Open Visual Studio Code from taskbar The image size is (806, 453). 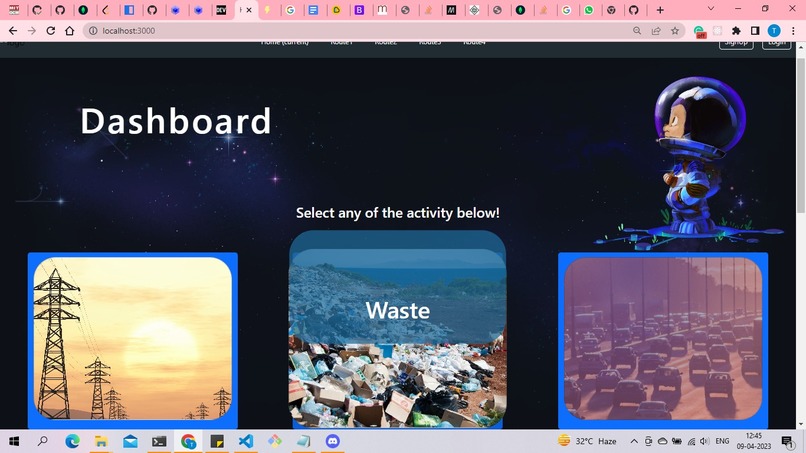(246, 441)
